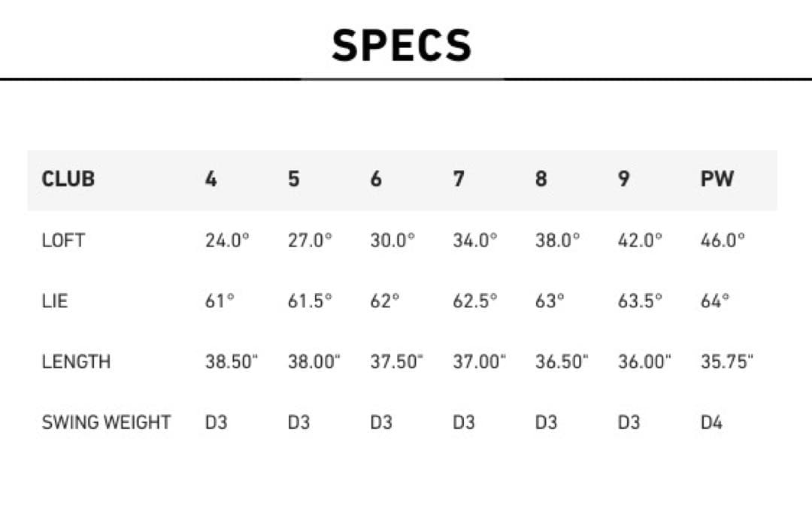Viewport: 812px width, 517px height.
Task: Click the 36.00" length value
Action: (644, 361)
